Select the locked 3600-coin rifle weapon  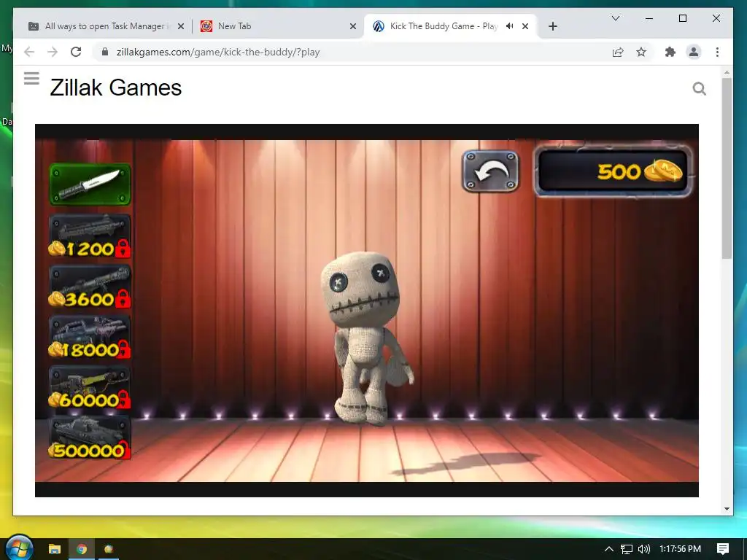[x=90, y=287]
